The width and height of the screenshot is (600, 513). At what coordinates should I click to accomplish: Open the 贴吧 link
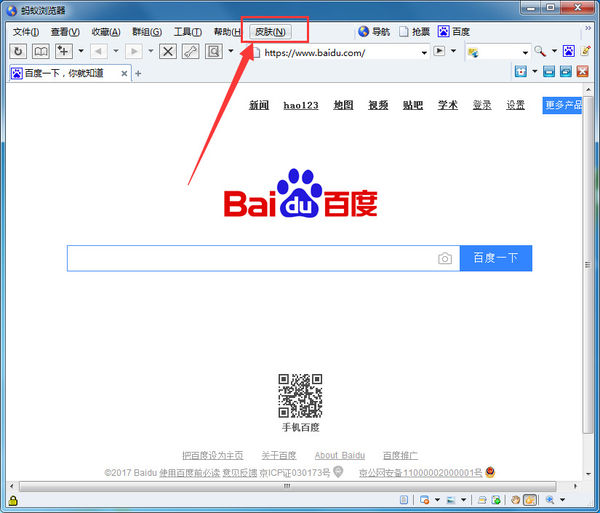click(x=413, y=105)
